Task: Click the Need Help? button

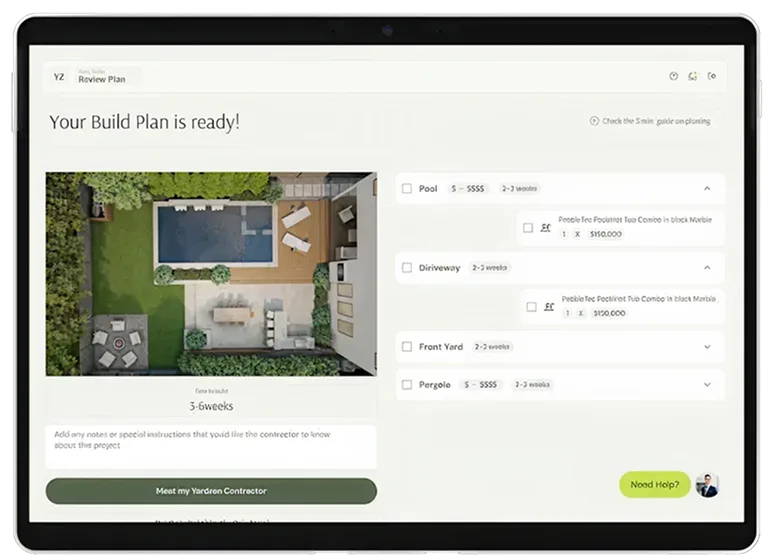Action: click(x=655, y=485)
